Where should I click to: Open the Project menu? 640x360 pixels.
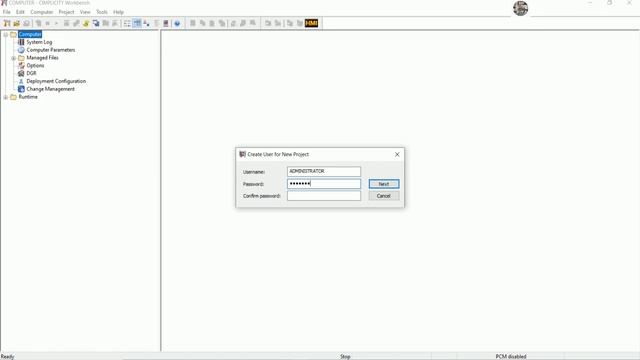coord(66,12)
